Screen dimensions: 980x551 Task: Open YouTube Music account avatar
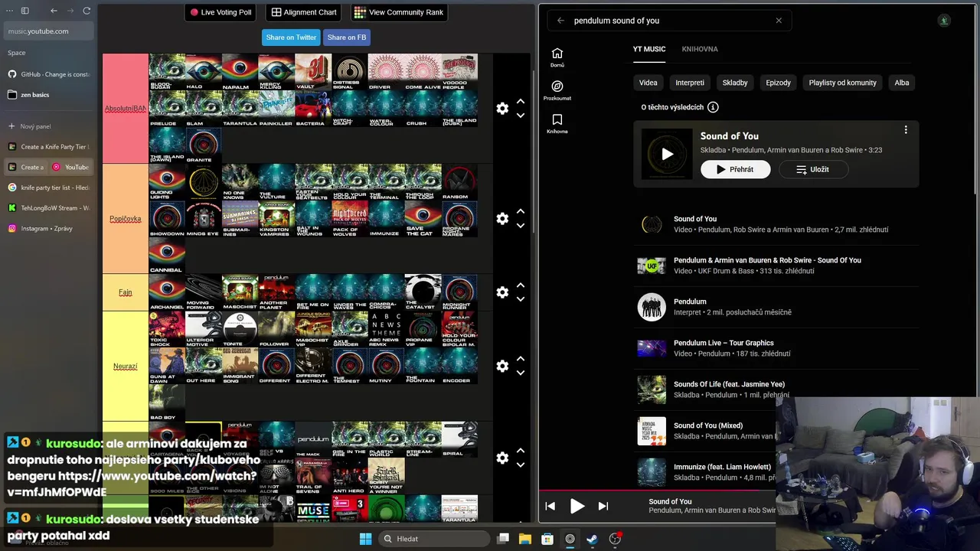[944, 21]
